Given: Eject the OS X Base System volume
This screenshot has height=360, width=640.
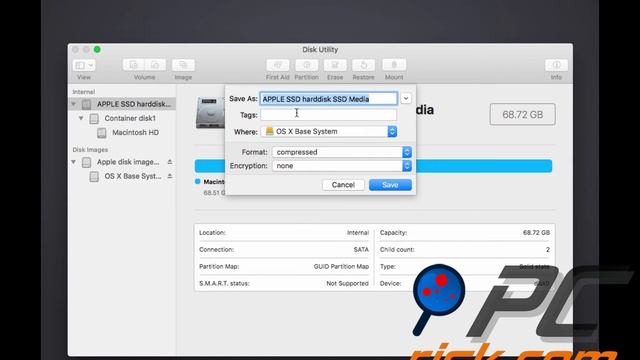Looking at the screenshot, I should pyautogui.click(x=169, y=176).
